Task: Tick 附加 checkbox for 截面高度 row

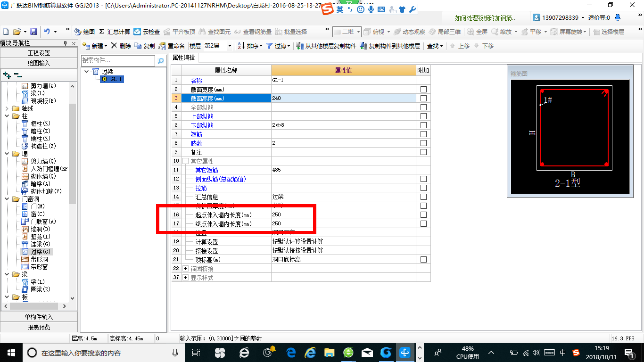Action: 423,98
